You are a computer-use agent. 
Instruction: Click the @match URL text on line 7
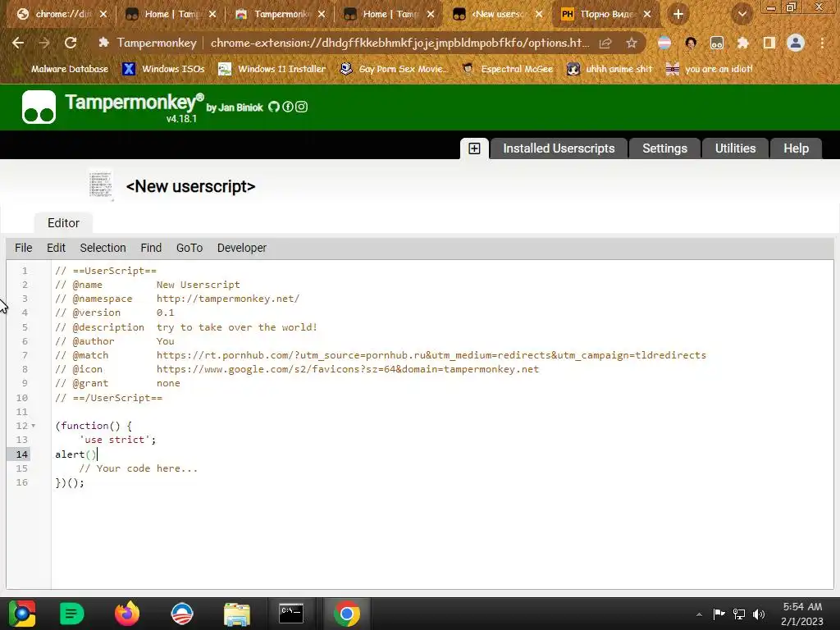click(x=431, y=355)
